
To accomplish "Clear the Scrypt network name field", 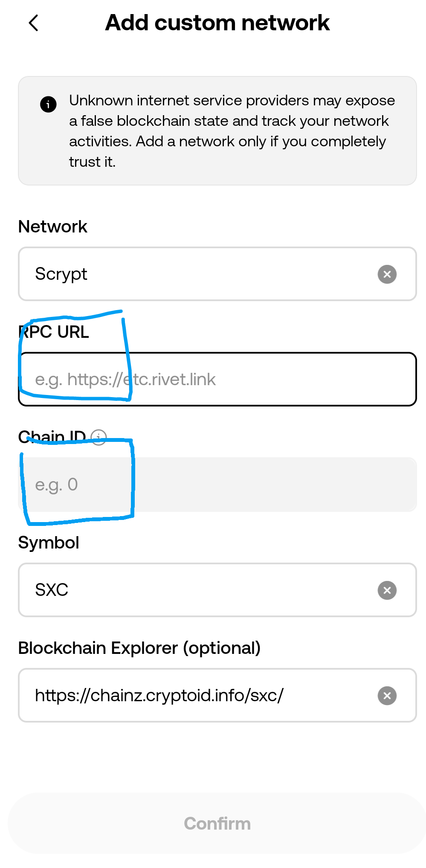I will pyautogui.click(x=387, y=274).
